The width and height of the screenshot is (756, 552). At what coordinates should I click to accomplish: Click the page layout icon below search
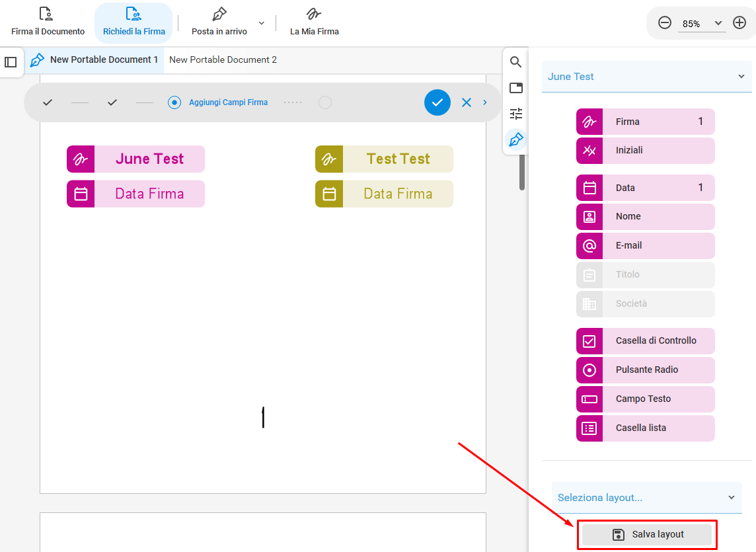pos(516,88)
